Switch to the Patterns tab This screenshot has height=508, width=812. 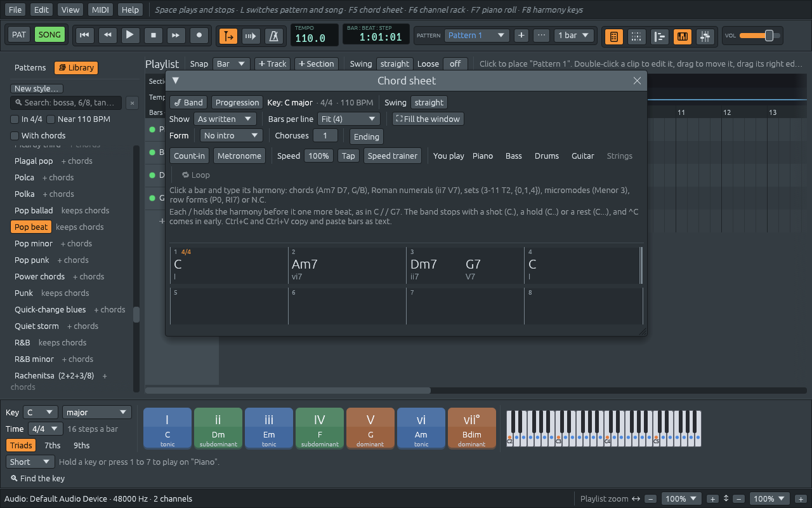(30, 68)
